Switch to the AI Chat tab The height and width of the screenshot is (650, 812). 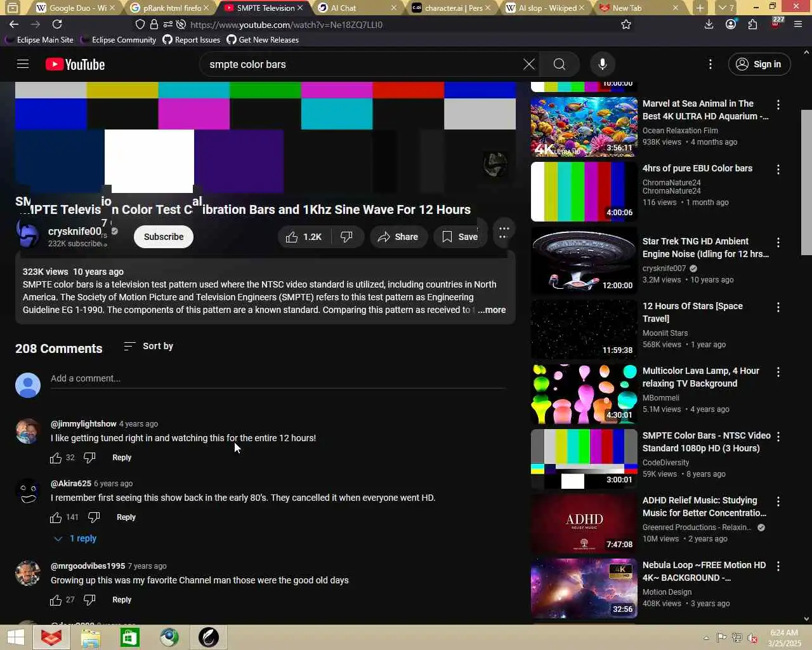357,8
